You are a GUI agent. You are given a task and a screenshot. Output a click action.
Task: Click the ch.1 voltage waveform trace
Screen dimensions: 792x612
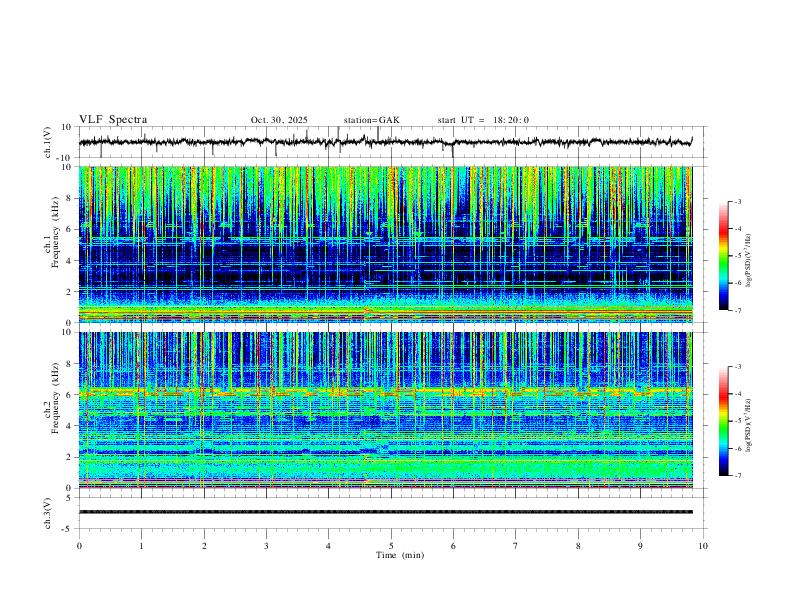[385, 142]
